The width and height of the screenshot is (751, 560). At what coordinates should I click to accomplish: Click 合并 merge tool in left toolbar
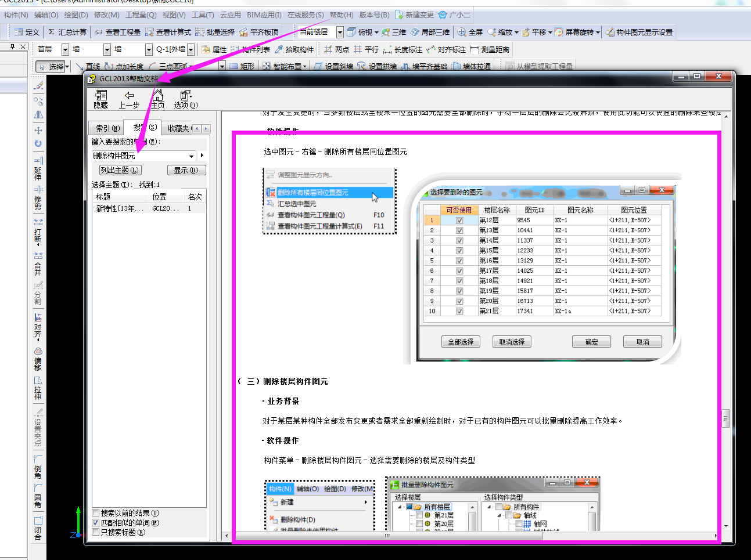pyautogui.click(x=38, y=264)
